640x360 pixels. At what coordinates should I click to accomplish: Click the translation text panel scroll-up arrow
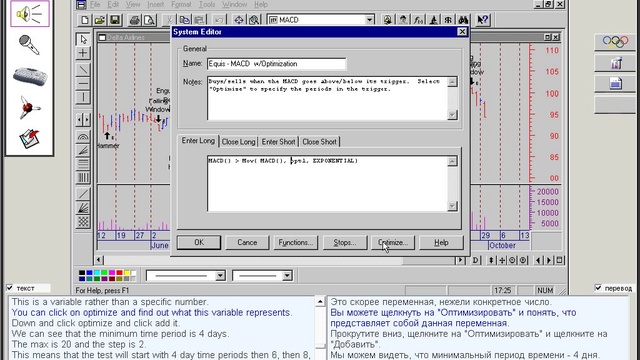[320, 302]
